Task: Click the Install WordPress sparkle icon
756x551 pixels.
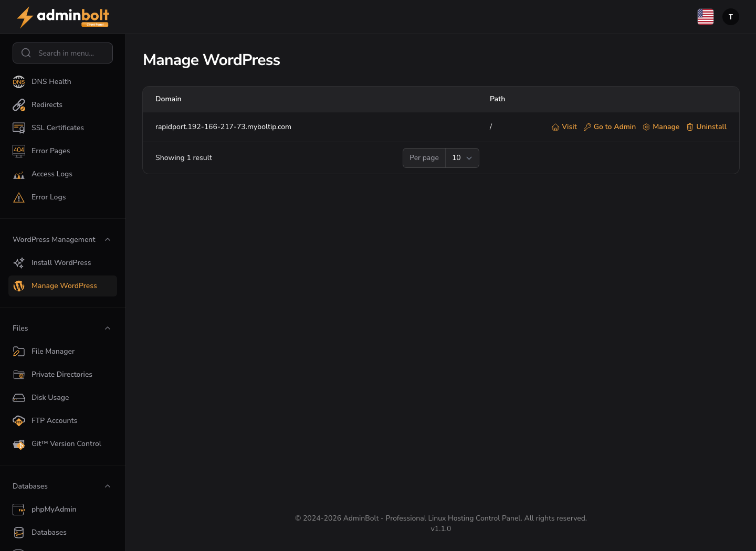Action: pyautogui.click(x=19, y=262)
